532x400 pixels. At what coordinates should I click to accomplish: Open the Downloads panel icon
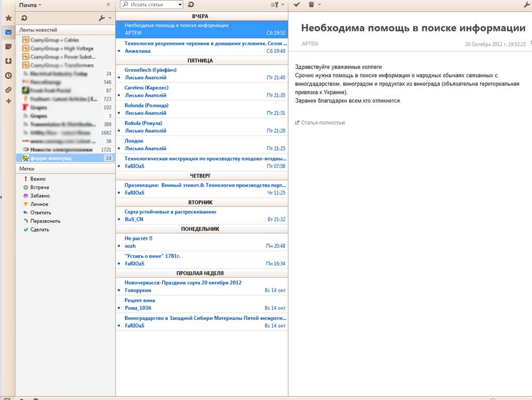[x=9, y=61]
